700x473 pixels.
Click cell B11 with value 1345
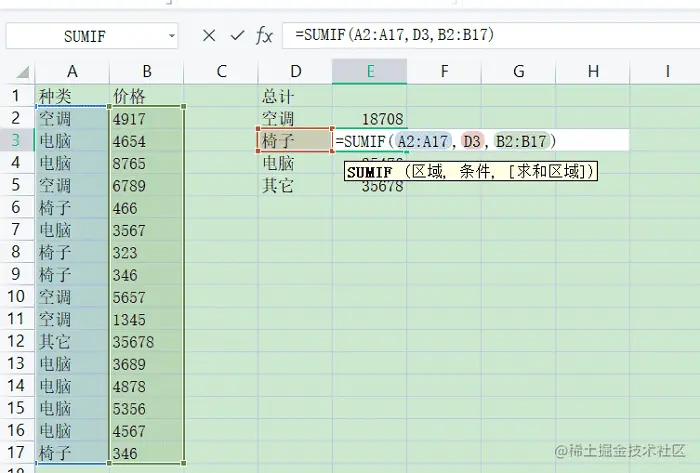(146, 319)
